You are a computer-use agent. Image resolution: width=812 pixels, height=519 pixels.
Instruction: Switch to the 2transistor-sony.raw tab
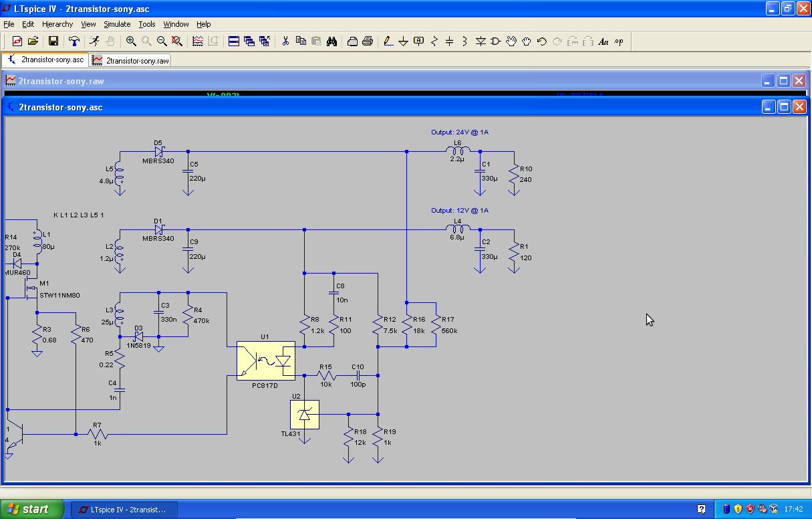pyautogui.click(x=131, y=60)
